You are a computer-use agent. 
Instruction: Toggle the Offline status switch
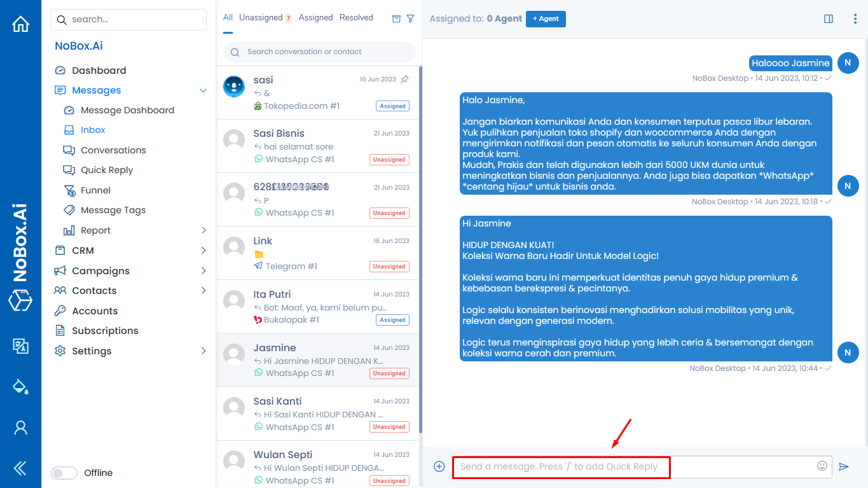[x=64, y=473]
